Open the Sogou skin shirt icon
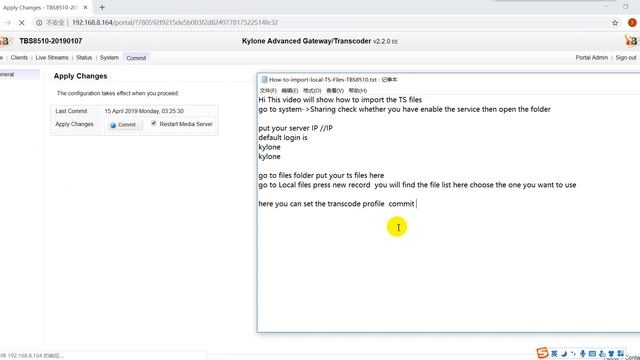Screen dimensions: 640x360 (611, 353)
